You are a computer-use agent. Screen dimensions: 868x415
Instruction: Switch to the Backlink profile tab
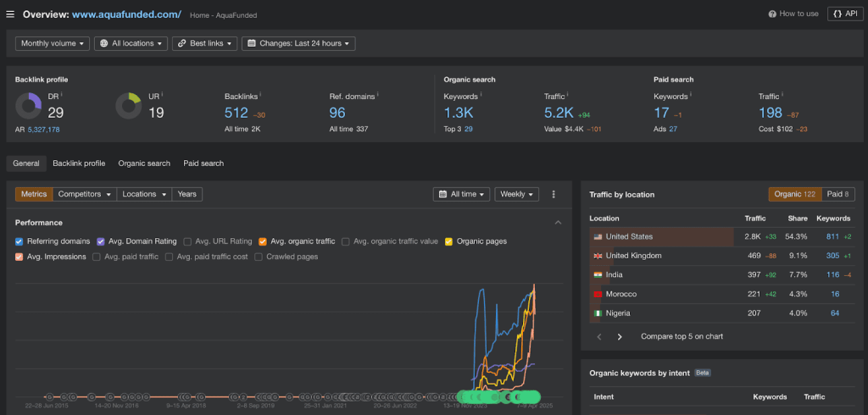point(79,163)
